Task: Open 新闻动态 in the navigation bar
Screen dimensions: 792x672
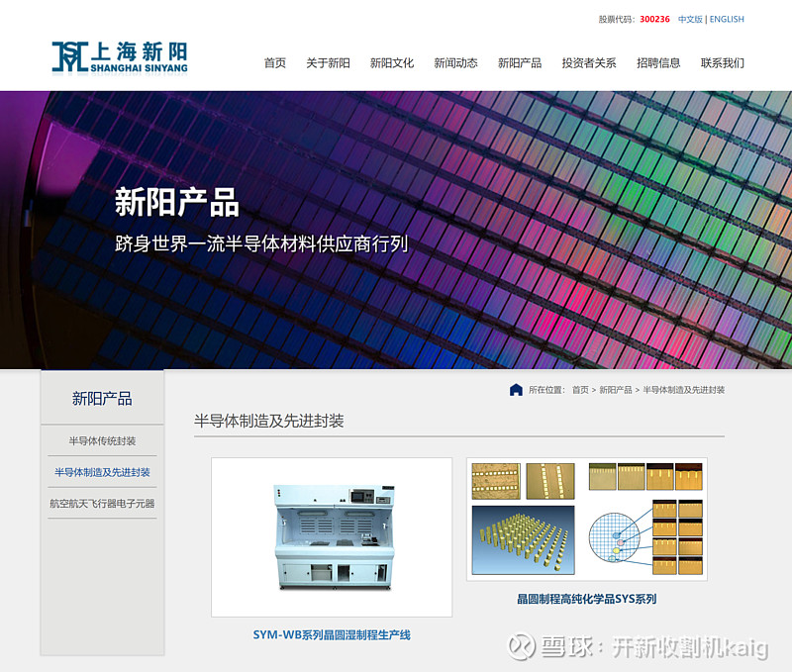Action: pyautogui.click(x=455, y=63)
